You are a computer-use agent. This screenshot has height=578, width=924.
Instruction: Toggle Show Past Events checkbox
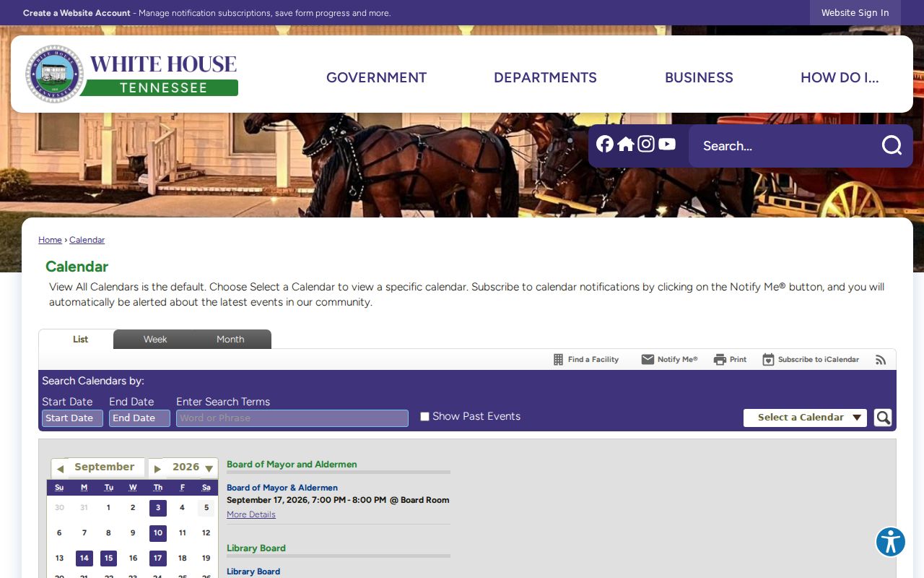coord(424,416)
